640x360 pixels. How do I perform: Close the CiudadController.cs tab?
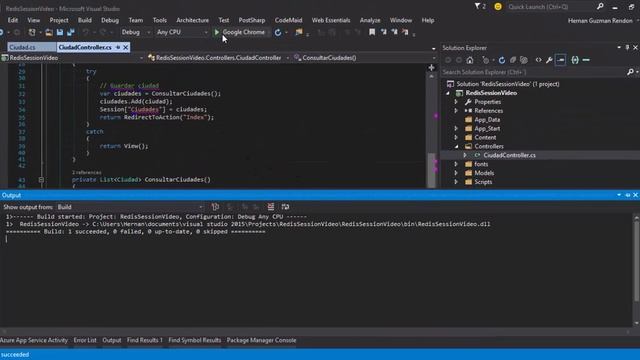pyautogui.click(x=126, y=47)
